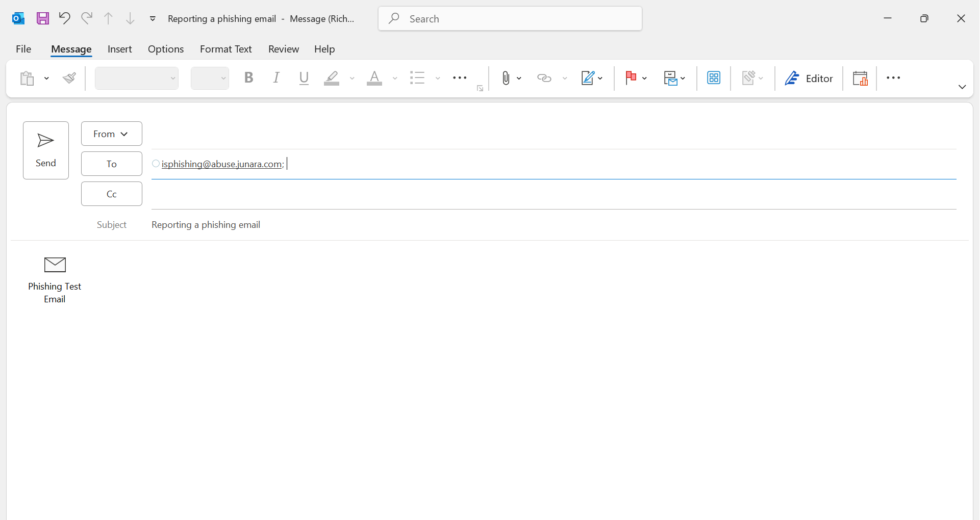
Task: Save the message with the Save icon
Action: coord(43,19)
